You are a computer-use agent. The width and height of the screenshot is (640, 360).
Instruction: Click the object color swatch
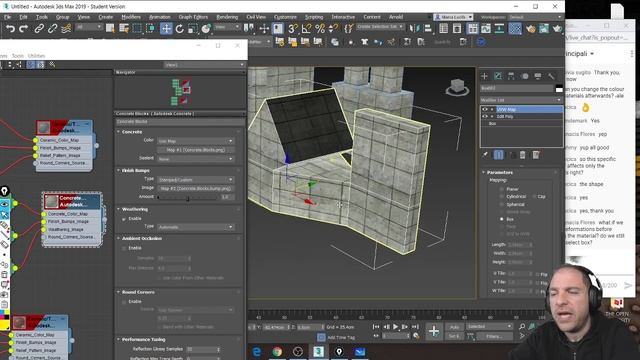(x=559, y=88)
